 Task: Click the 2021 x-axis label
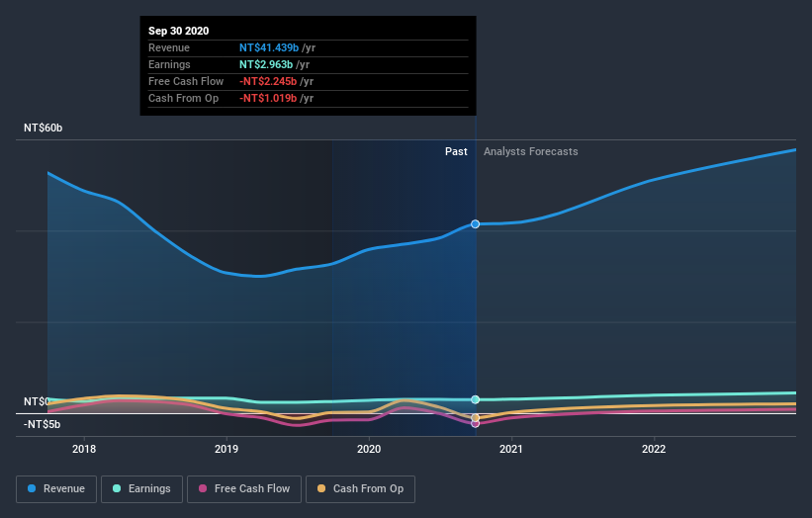(511, 449)
